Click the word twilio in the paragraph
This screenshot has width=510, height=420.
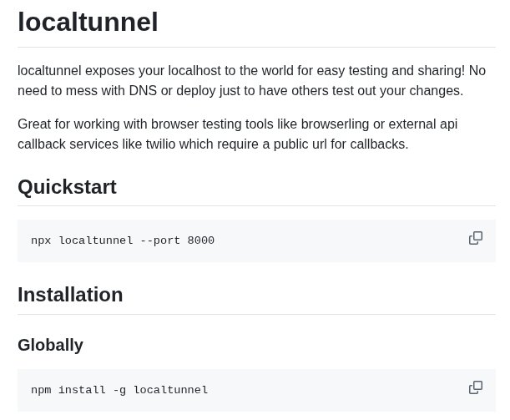160,144
